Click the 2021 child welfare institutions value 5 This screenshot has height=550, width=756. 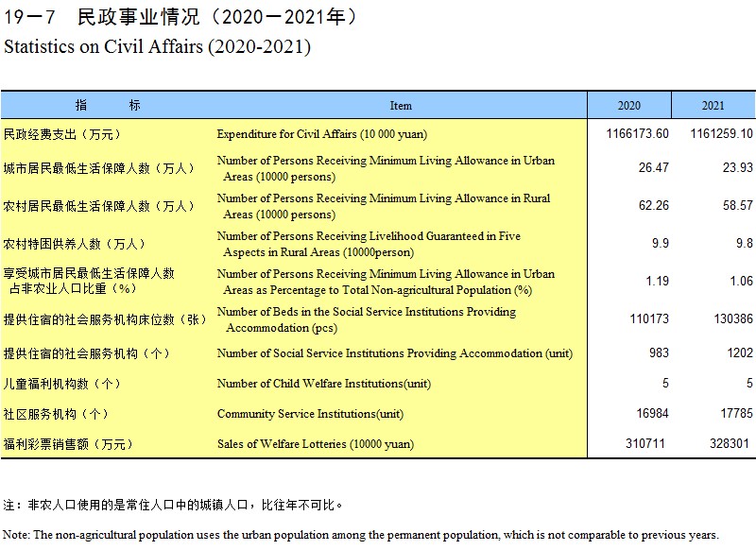[x=749, y=384]
